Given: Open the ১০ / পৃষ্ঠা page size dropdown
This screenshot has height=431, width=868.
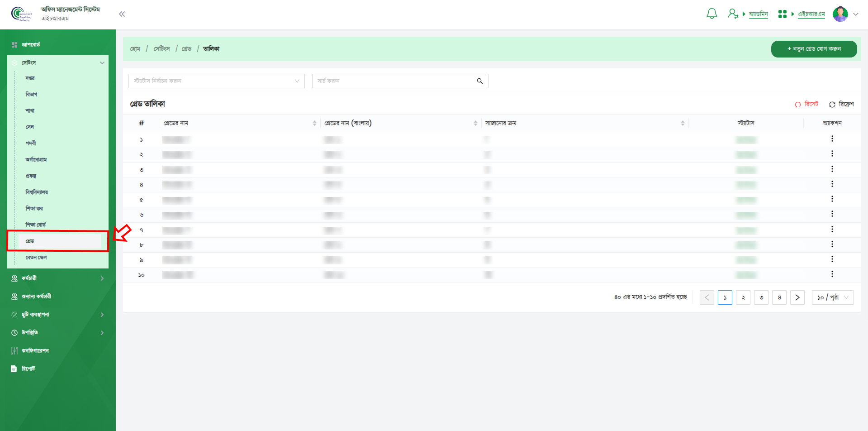Looking at the screenshot, I should 832,297.
